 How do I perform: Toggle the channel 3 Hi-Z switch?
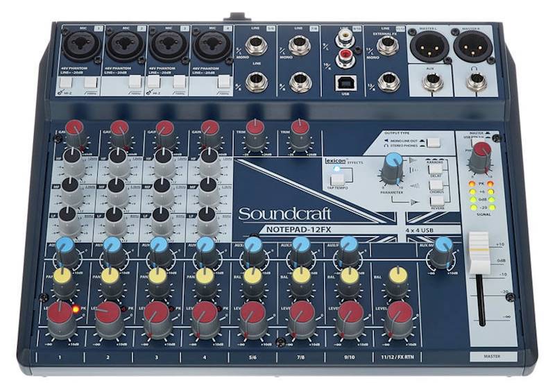click(154, 82)
